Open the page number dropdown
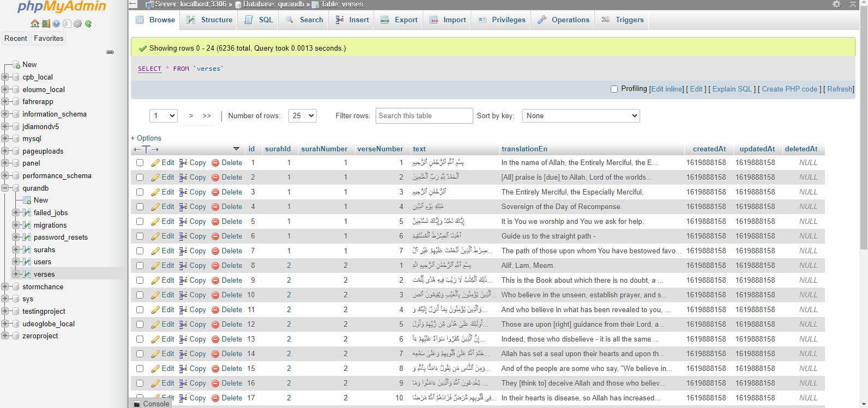Image resolution: width=868 pixels, height=408 pixels. 164,115
